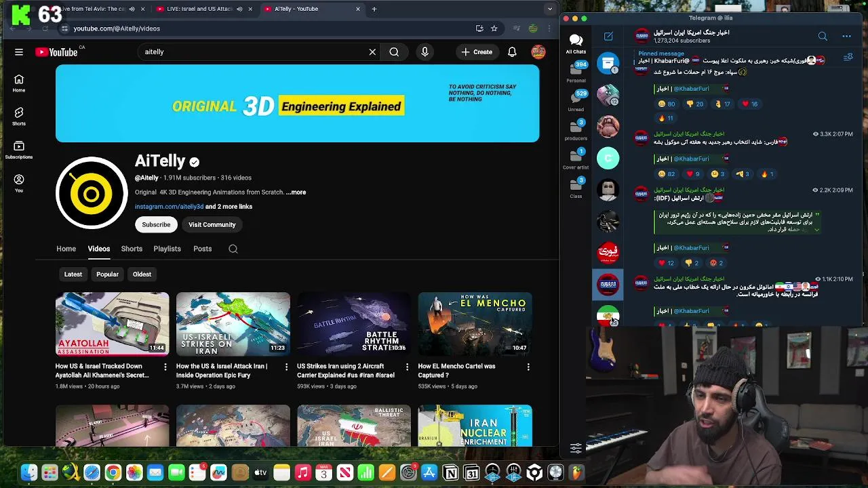Bookmark this page with the star icon
Screen dimensions: 868x488
494,28
